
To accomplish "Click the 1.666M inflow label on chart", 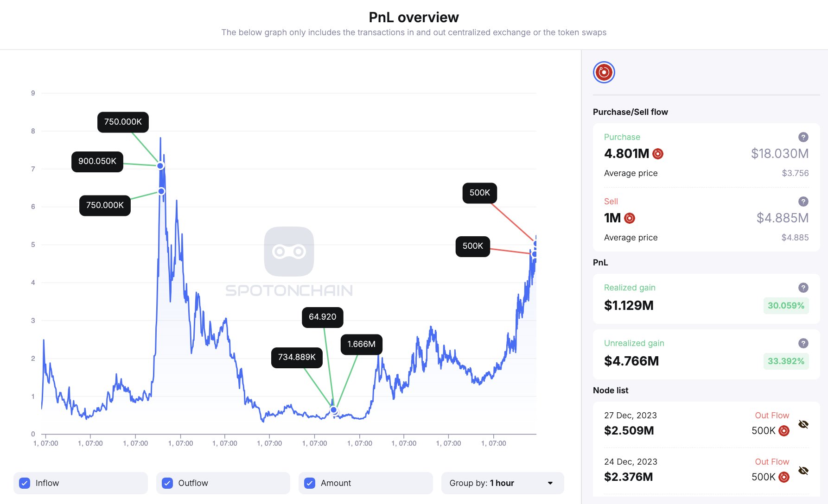I will tap(361, 344).
